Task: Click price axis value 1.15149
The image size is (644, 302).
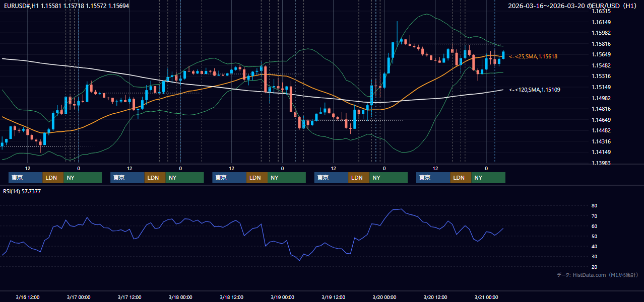Action: (x=601, y=87)
